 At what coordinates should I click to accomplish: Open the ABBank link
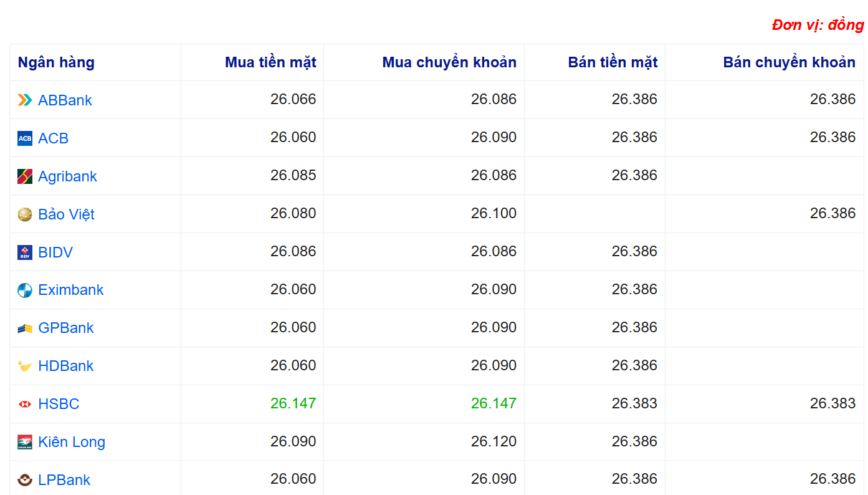point(65,100)
